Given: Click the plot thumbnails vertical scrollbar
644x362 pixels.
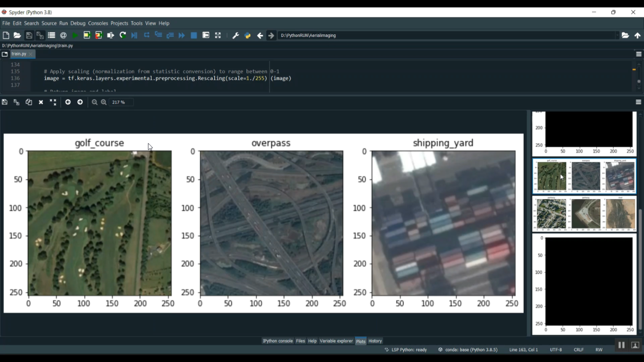Looking at the screenshot, I should (640, 269).
